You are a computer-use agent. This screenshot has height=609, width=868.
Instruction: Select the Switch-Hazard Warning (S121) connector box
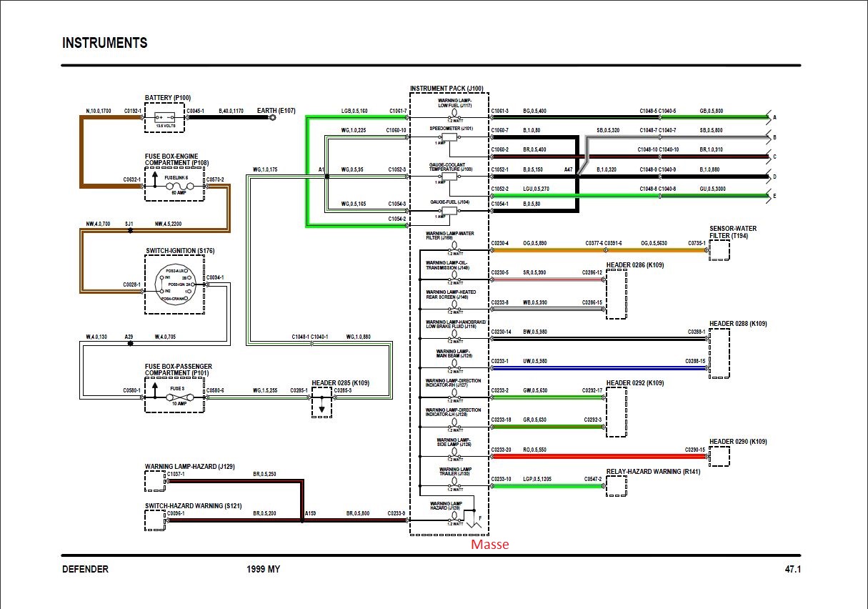pyautogui.click(x=155, y=520)
